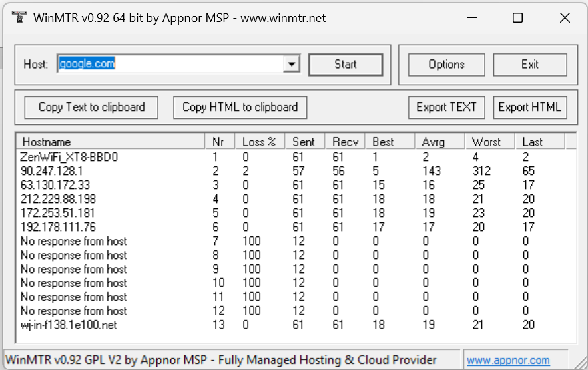
Task: Export results as HTML
Action: [x=530, y=108]
